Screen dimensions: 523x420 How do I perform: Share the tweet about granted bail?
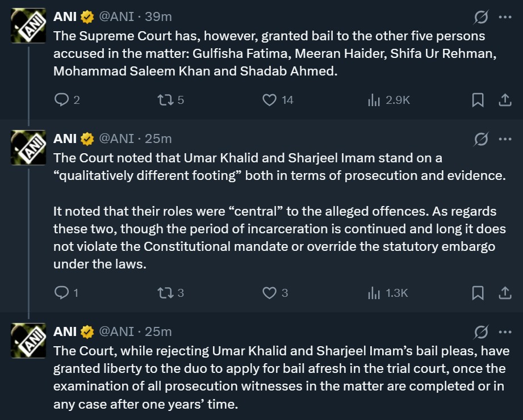pyautogui.click(x=504, y=100)
